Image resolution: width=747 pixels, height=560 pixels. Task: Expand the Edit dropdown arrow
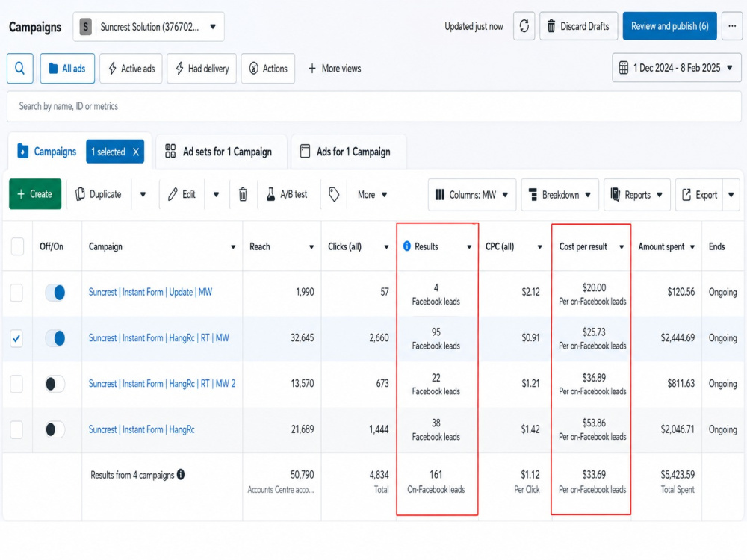pos(217,194)
